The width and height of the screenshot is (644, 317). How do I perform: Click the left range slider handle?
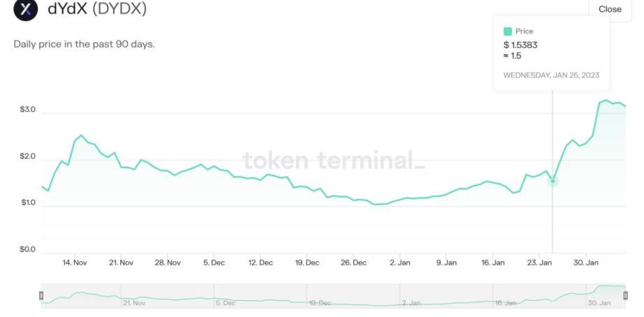pos(41,296)
